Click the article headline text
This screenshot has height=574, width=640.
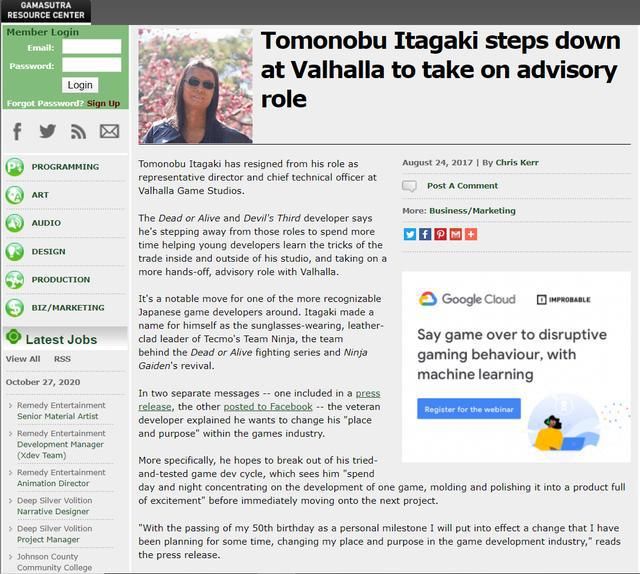(x=441, y=70)
